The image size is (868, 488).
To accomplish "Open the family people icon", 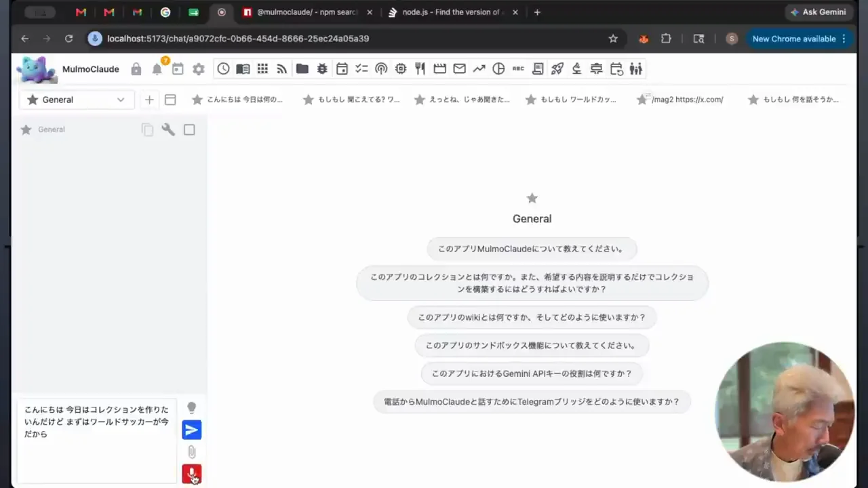I will pos(635,68).
